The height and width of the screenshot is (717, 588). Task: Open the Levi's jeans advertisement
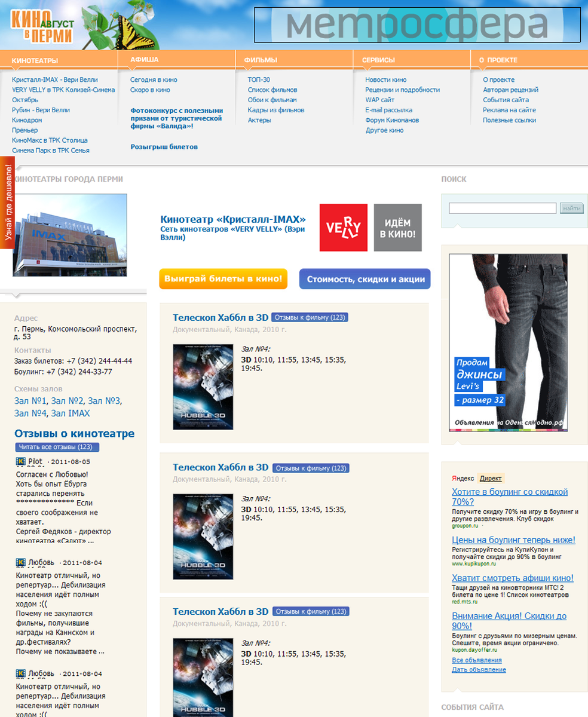(509, 343)
